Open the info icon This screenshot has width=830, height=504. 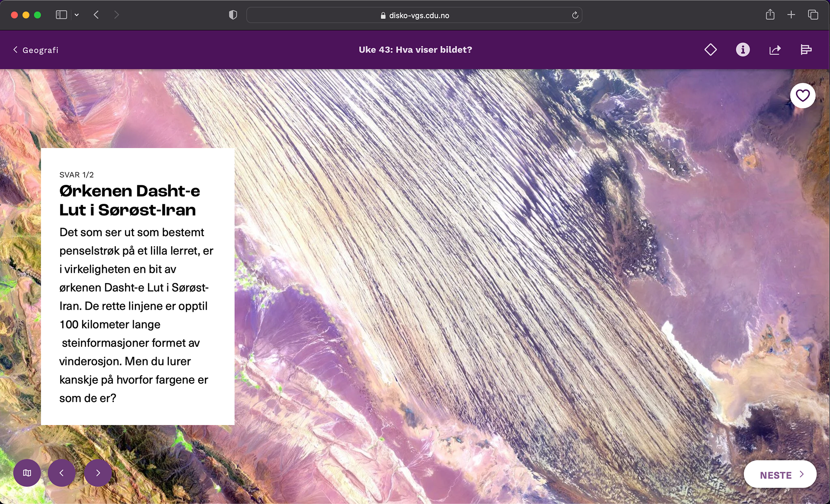pyautogui.click(x=743, y=50)
